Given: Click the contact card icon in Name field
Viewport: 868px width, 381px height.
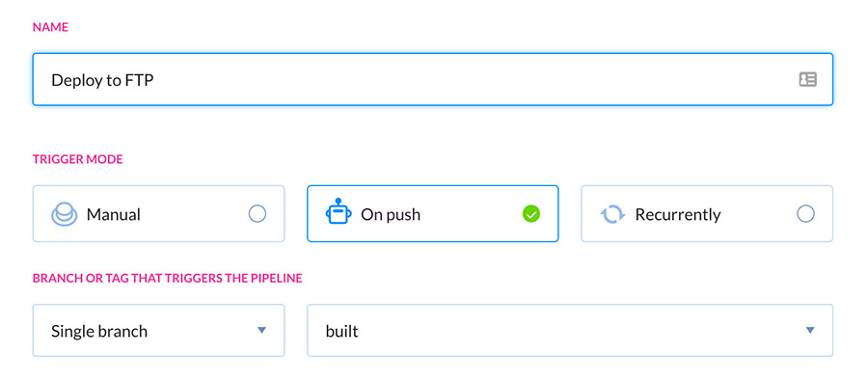Looking at the screenshot, I should (807, 80).
